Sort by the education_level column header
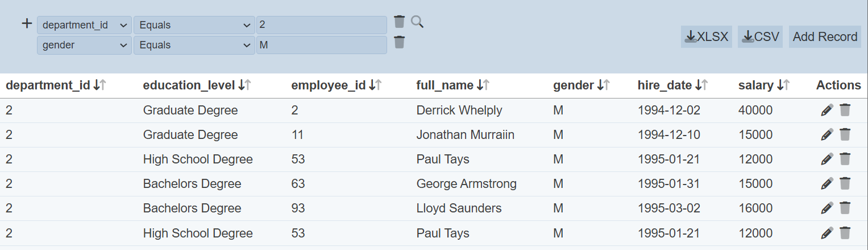This screenshot has width=868, height=250. [244, 85]
